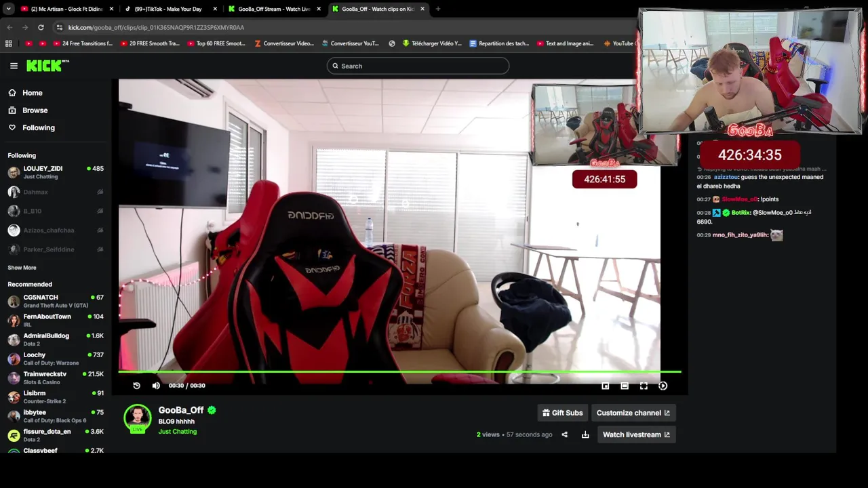Click the Gift Subs button

click(562, 413)
